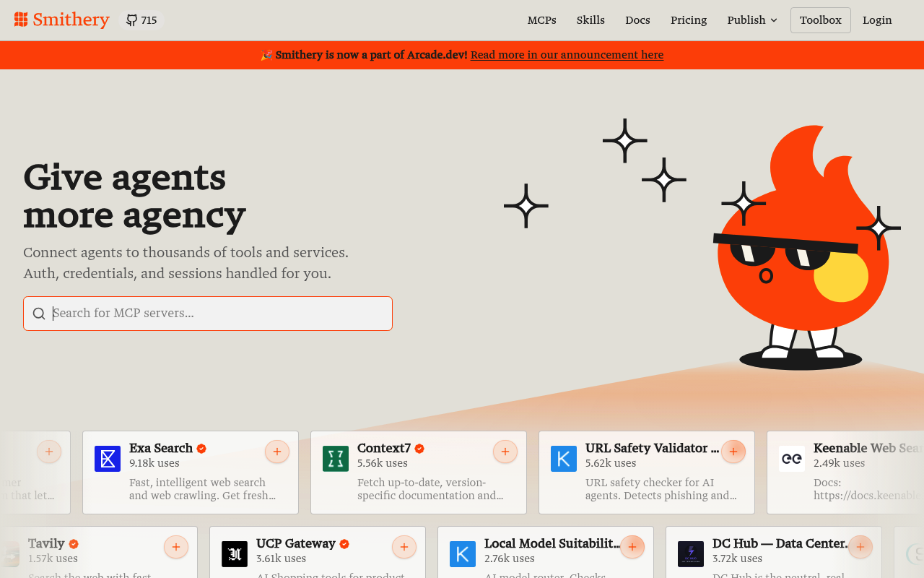Open the GitHub star count link
Image resolution: width=924 pixels, height=578 pixels.
[141, 20]
